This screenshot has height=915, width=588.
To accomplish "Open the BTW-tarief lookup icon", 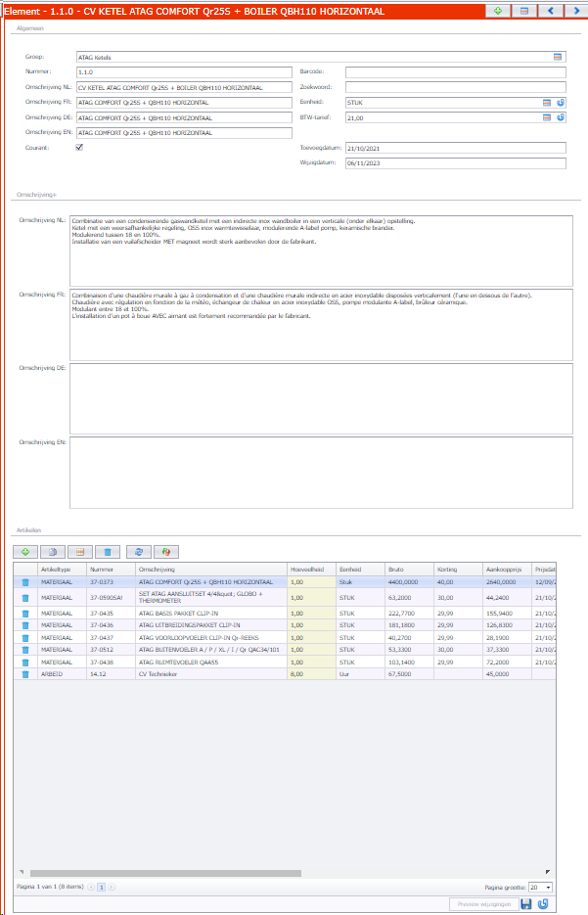I will click(547, 117).
